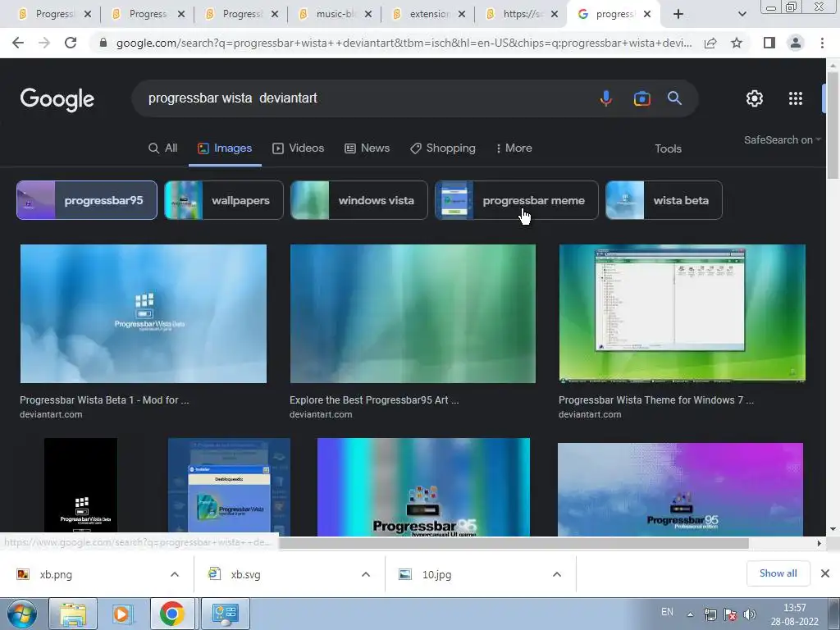Select the wista beta filter chip
840x630 pixels.
664,200
